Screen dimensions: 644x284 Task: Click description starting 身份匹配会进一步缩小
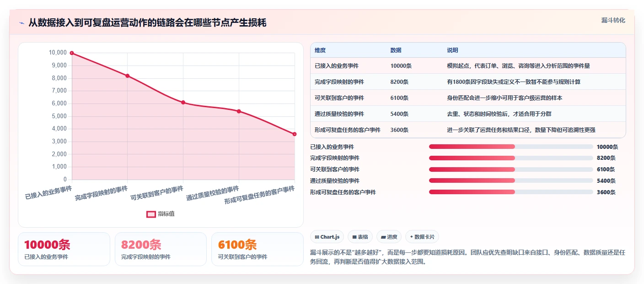click(504, 98)
